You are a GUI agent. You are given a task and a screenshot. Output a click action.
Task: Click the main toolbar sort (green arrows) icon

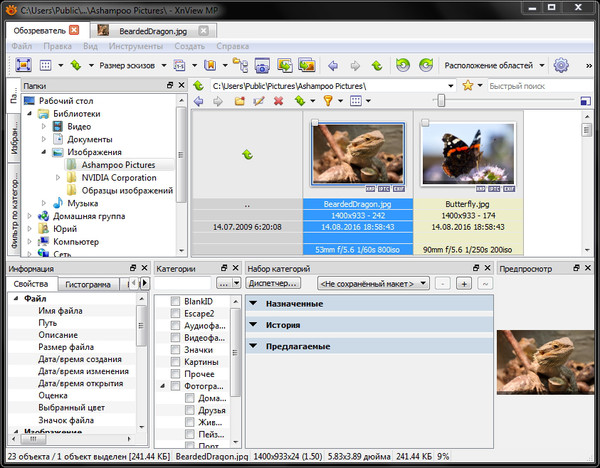tap(76, 65)
